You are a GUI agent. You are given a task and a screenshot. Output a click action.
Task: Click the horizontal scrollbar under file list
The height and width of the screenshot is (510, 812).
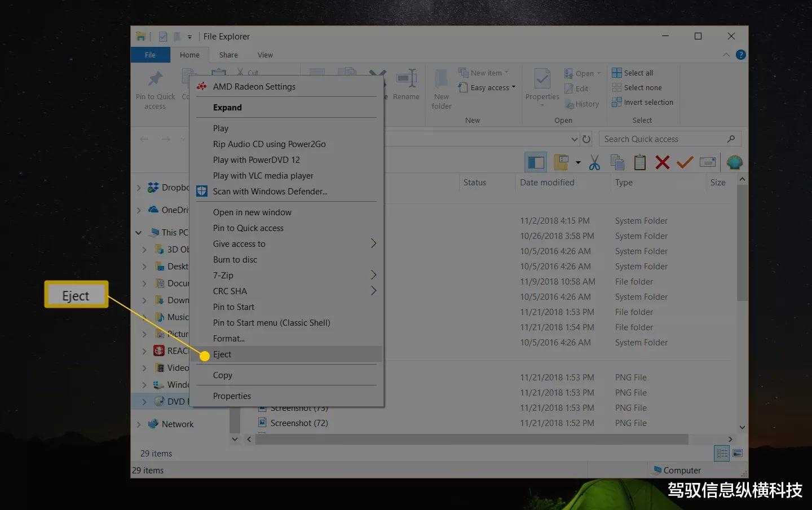click(x=471, y=439)
